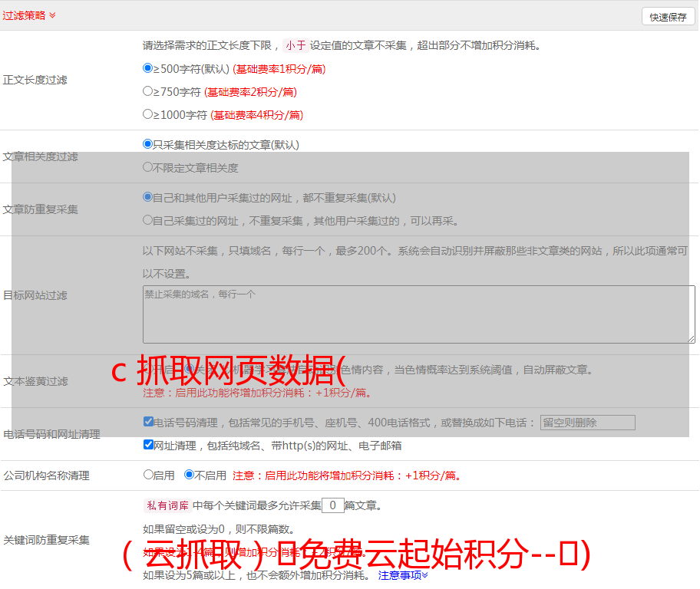Focus the 禁止采集的域名 text area

click(x=418, y=314)
